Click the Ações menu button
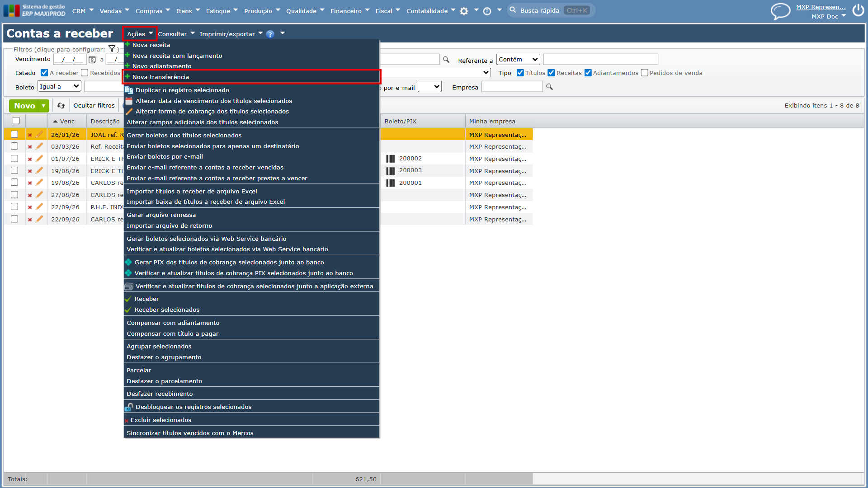The width and height of the screenshot is (868, 488). 140,34
